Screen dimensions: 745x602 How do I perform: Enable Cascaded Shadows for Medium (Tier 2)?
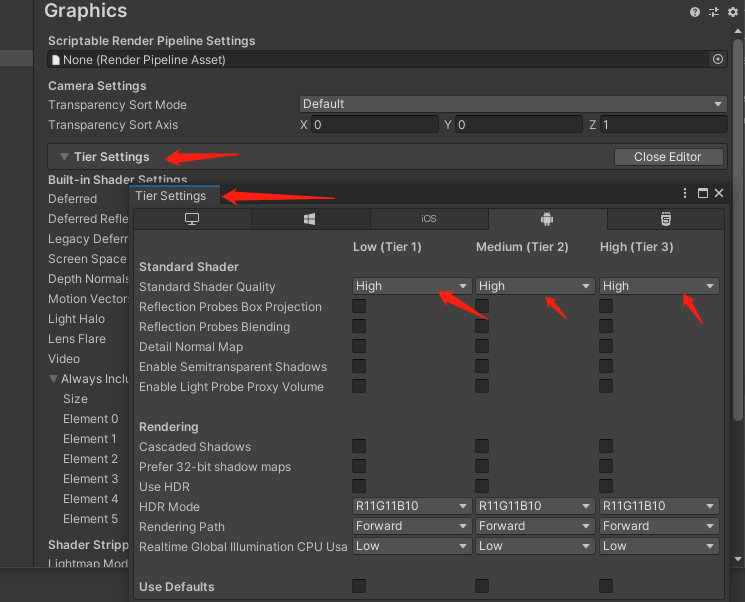482,446
